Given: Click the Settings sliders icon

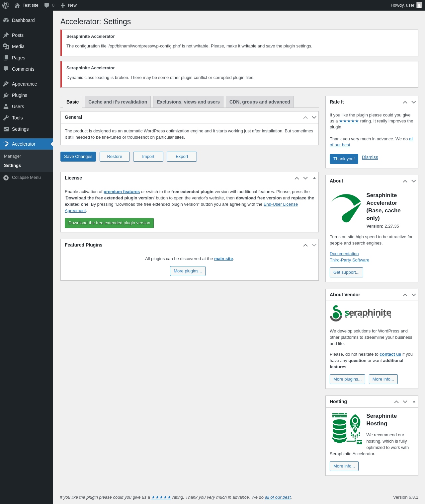Looking at the screenshot, I should [x=6, y=129].
